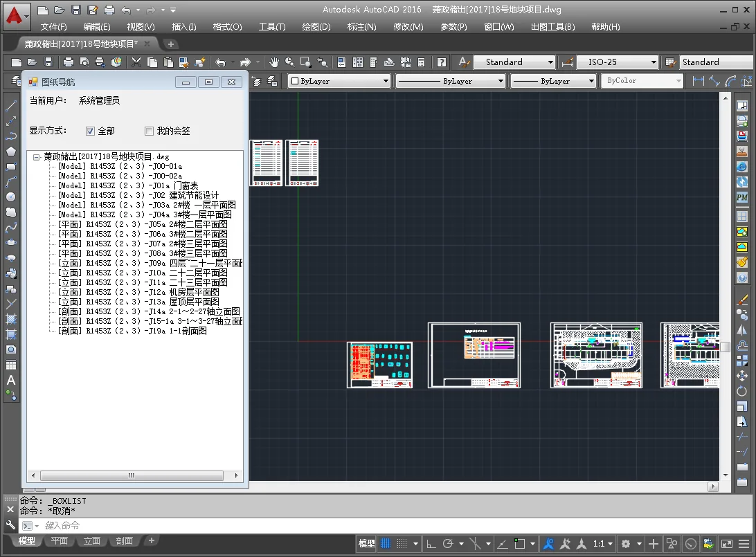Open the ByLayer linetype dropdown
Image resolution: width=756 pixels, height=557 pixels.
450,81
